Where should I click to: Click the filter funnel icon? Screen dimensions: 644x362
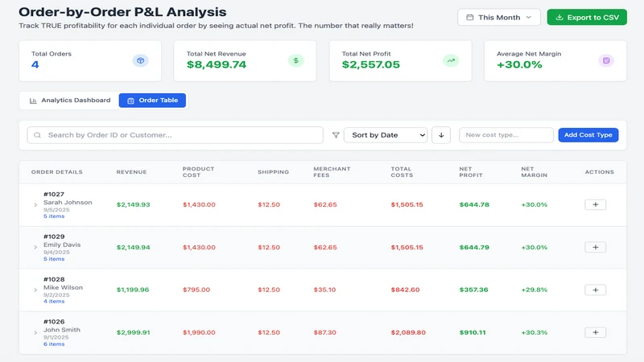tap(336, 135)
